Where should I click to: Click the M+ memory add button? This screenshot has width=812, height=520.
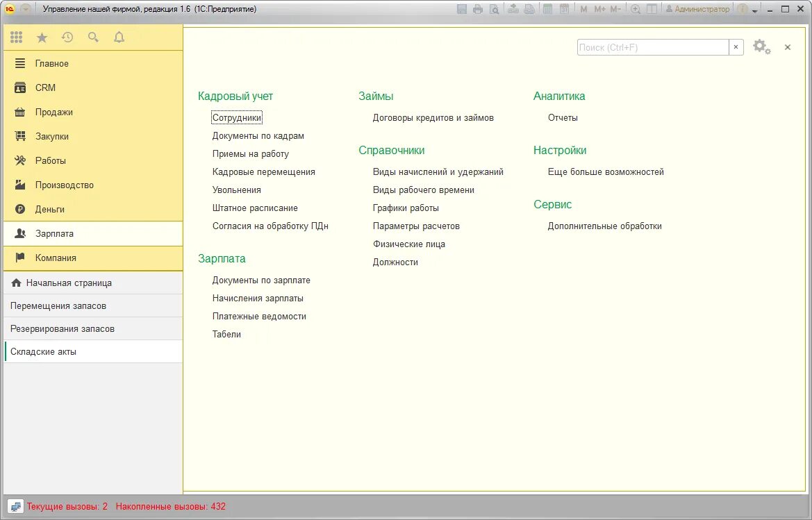click(x=599, y=9)
